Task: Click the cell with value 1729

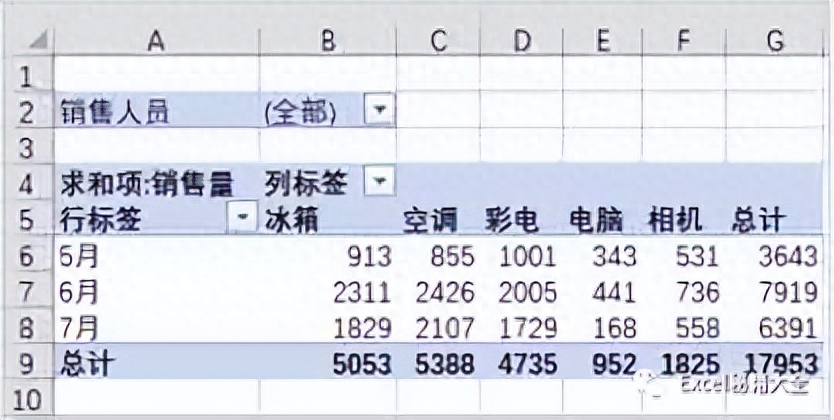Action: click(521, 328)
